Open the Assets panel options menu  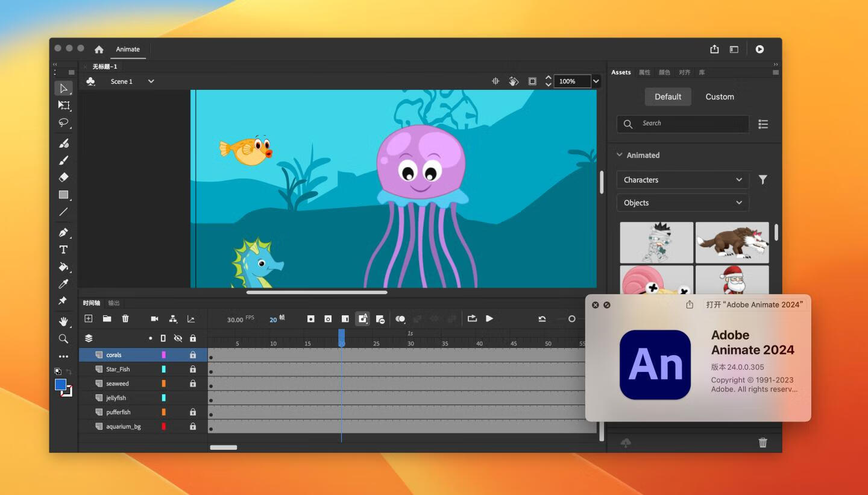click(776, 72)
